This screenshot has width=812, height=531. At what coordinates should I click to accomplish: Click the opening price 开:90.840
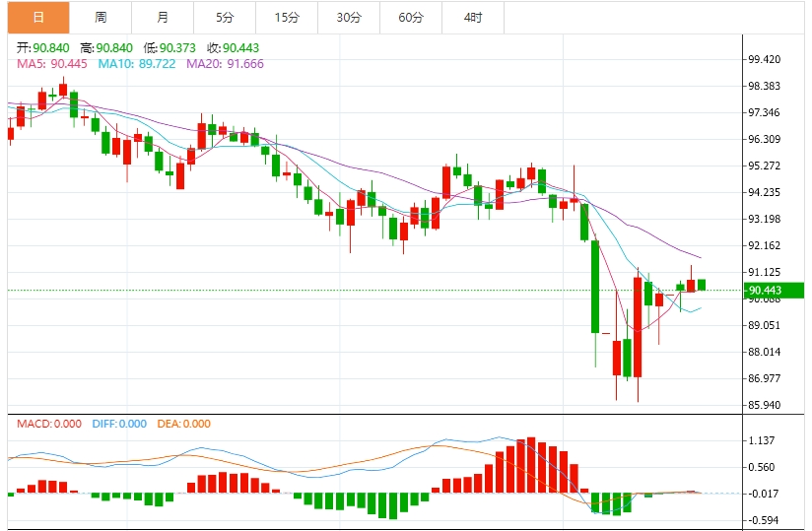[x=43, y=48]
